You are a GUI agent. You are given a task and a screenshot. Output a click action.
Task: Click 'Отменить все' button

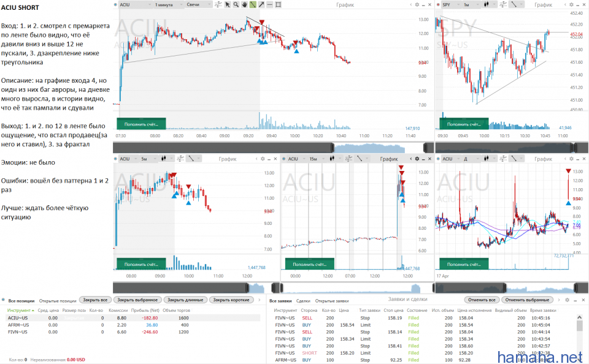pyautogui.click(x=482, y=300)
